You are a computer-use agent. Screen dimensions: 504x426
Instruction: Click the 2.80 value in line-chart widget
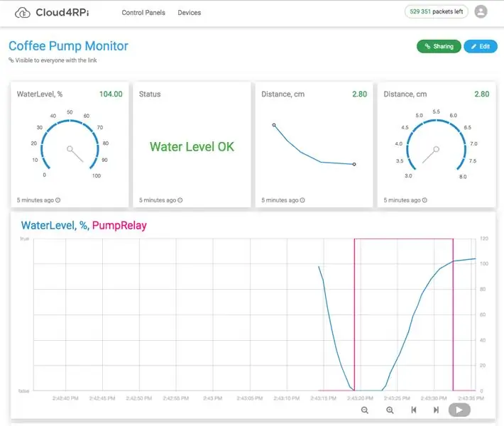coord(359,94)
